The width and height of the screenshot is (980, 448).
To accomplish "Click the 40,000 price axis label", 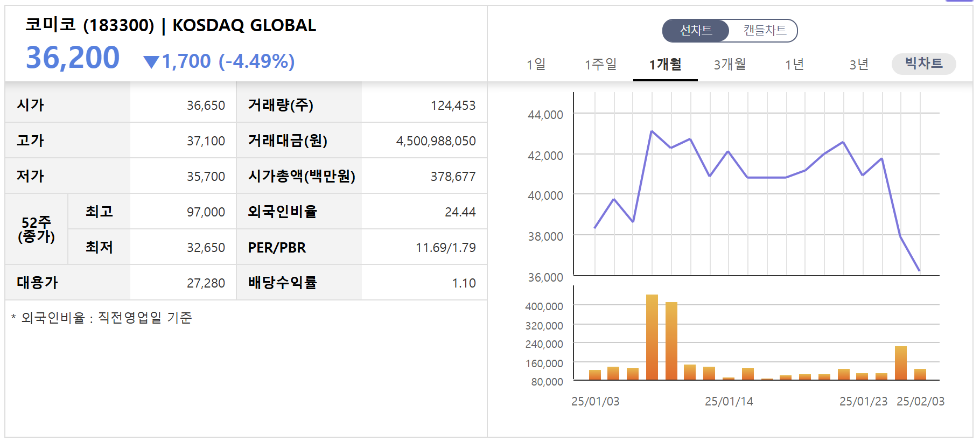I will pyautogui.click(x=545, y=195).
